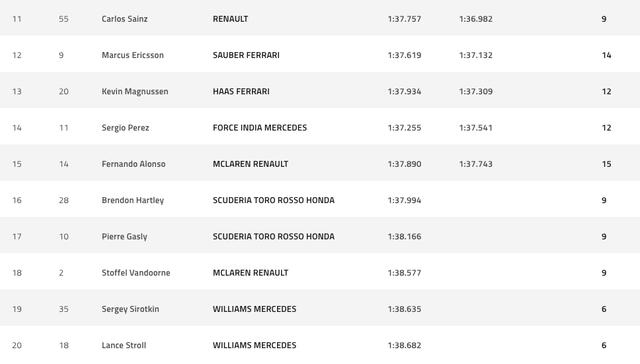This screenshot has width=640, height=364.
Task: Select Alonso's Q2 time 1:37.743
Action: click(476, 164)
